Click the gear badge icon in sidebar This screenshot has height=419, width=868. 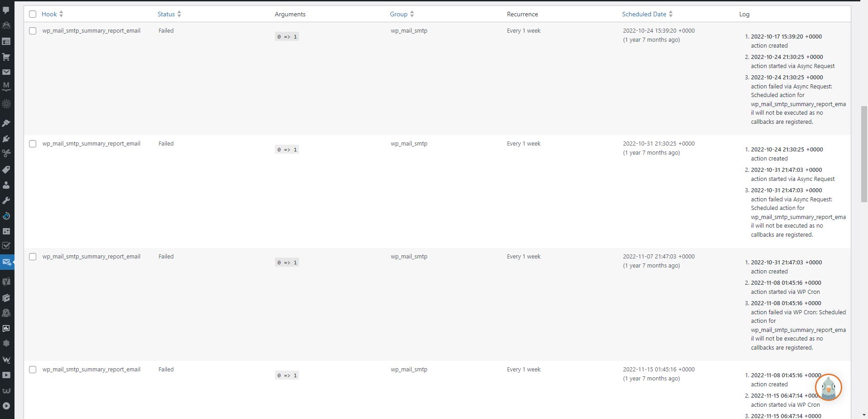coord(6,343)
